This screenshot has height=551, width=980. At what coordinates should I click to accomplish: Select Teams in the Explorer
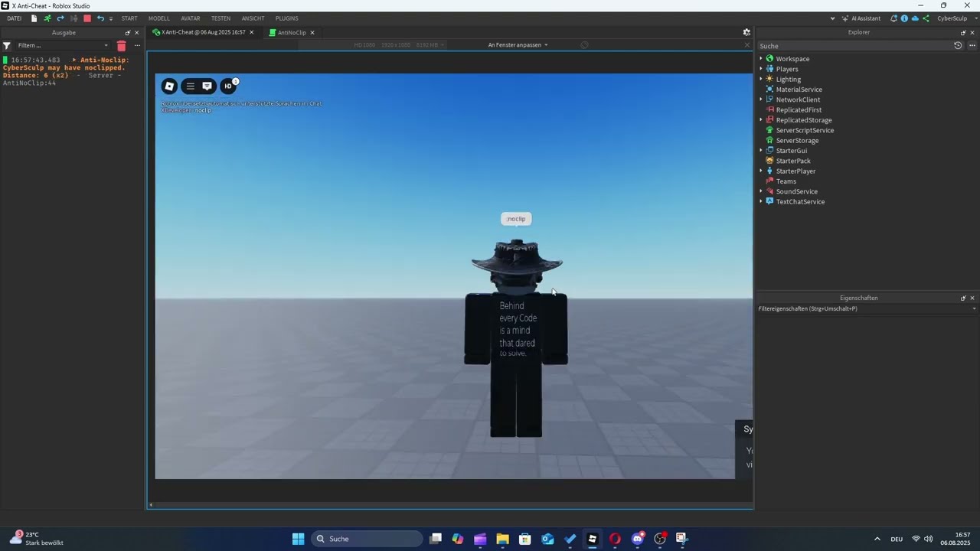pyautogui.click(x=786, y=181)
